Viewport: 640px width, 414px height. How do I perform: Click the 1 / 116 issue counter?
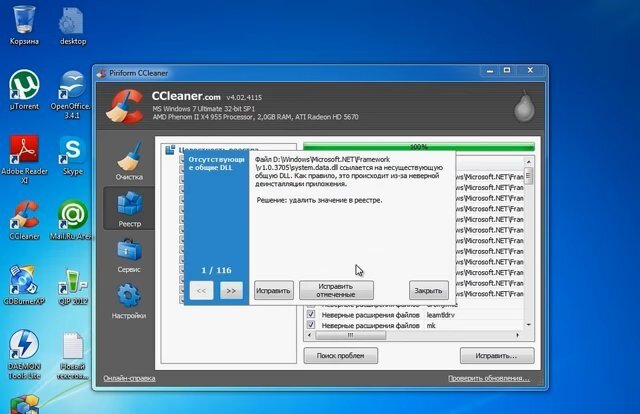[216, 270]
